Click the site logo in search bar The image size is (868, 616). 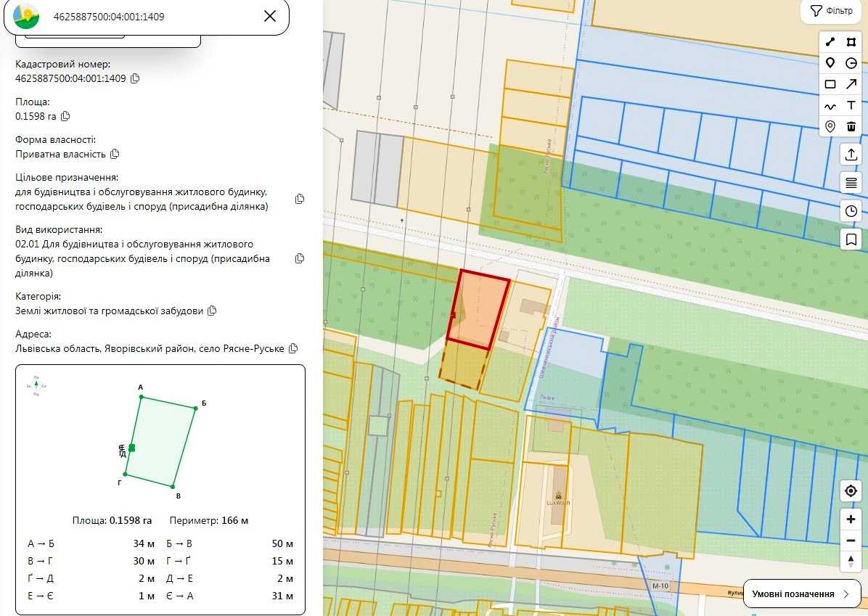(27, 16)
